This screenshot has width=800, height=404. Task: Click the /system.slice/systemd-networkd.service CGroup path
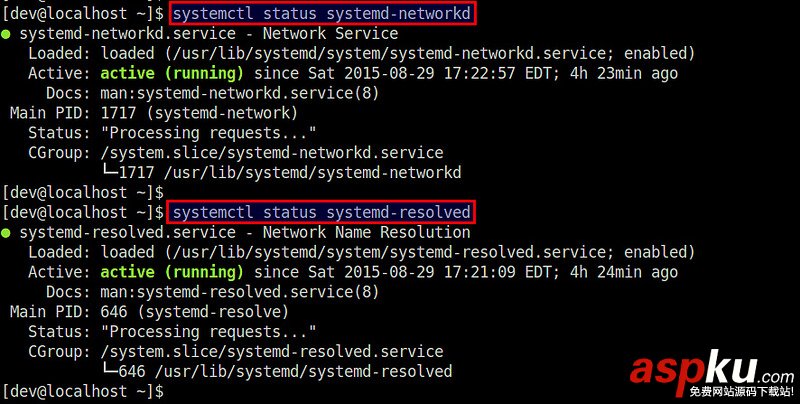click(x=272, y=153)
